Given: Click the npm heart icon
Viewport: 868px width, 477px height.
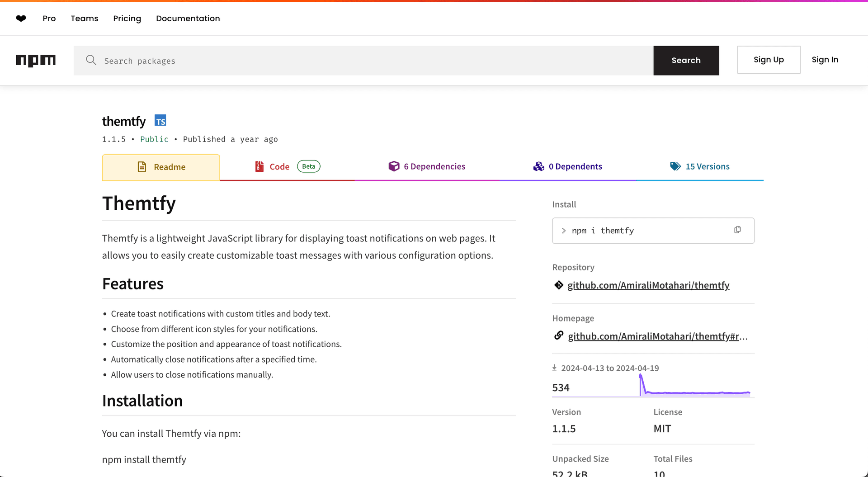Looking at the screenshot, I should tap(21, 19).
